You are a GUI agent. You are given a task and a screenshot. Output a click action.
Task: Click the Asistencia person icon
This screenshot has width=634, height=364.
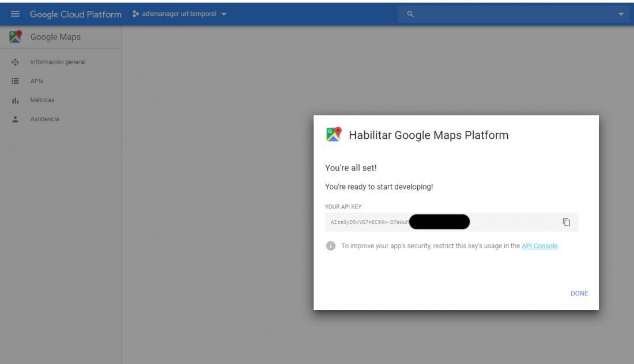(15, 119)
